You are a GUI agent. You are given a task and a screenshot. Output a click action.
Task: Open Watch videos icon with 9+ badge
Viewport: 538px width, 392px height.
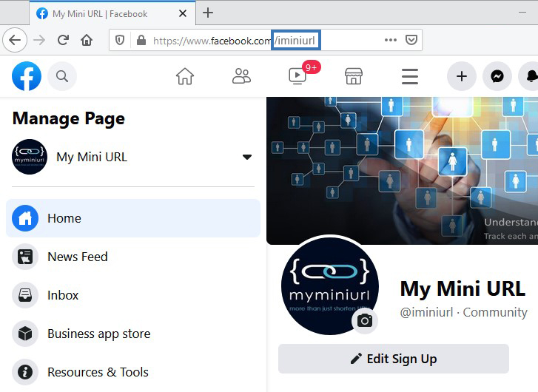[x=297, y=75]
